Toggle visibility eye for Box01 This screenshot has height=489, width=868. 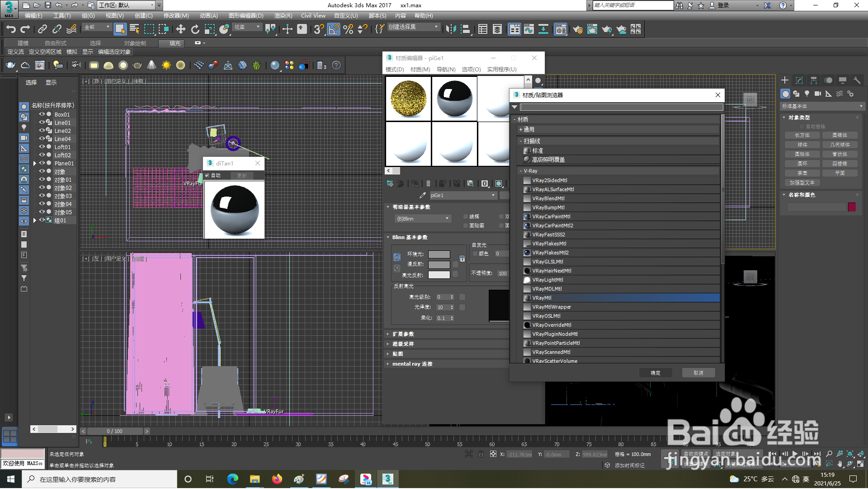coord(42,115)
